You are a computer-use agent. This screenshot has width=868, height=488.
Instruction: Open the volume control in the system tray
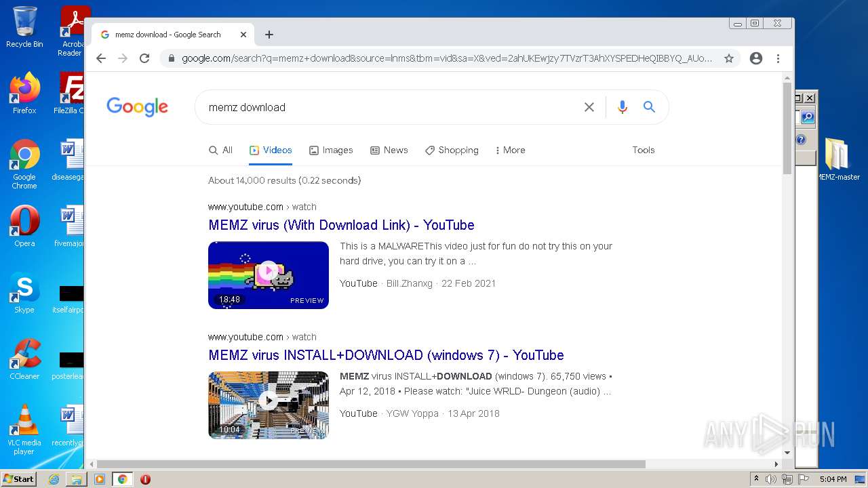point(771,479)
